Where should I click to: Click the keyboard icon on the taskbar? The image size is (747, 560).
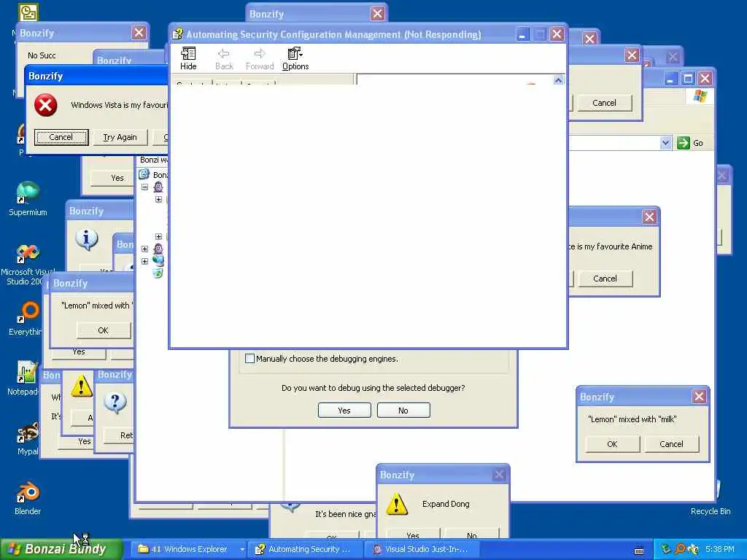coord(639,551)
